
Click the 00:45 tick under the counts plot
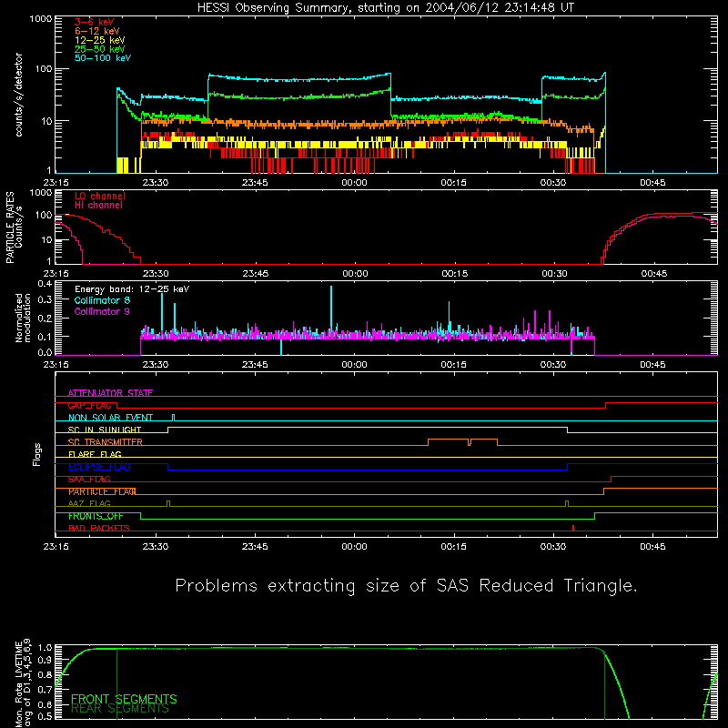(x=652, y=183)
